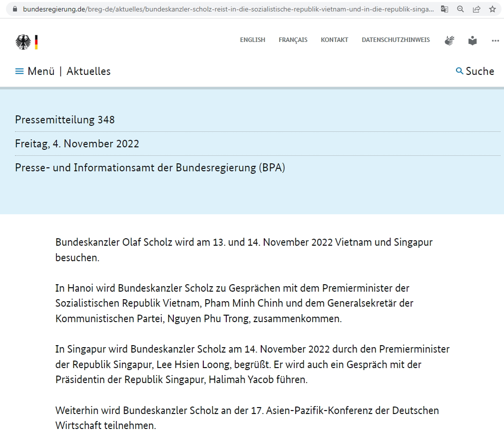Switch to FRANÇAIS version
The height and width of the screenshot is (448, 504).
[x=293, y=40]
